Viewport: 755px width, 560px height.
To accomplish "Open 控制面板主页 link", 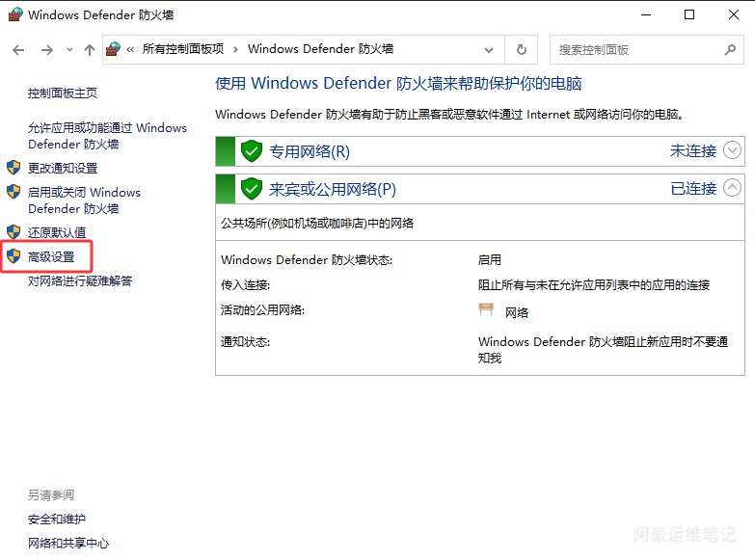I will (63, 93).
